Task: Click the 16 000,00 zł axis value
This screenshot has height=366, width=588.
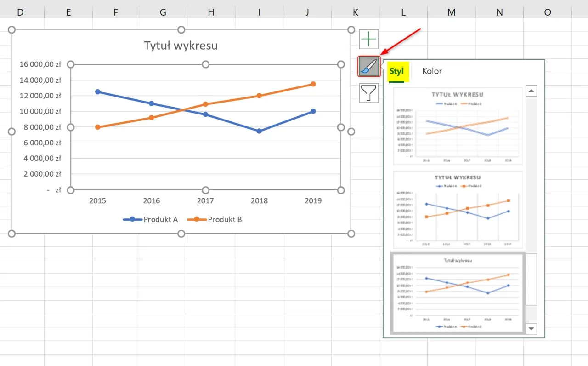Action: coord(40,64)
